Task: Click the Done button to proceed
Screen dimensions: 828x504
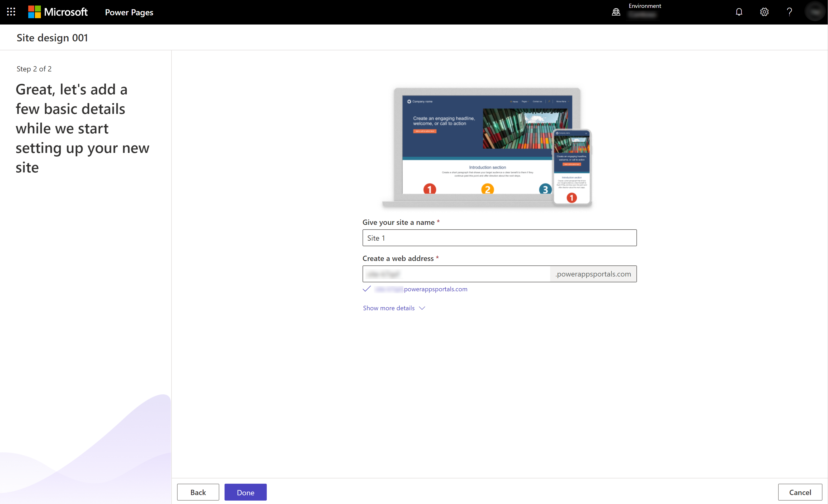Action: tap(245, 492)
